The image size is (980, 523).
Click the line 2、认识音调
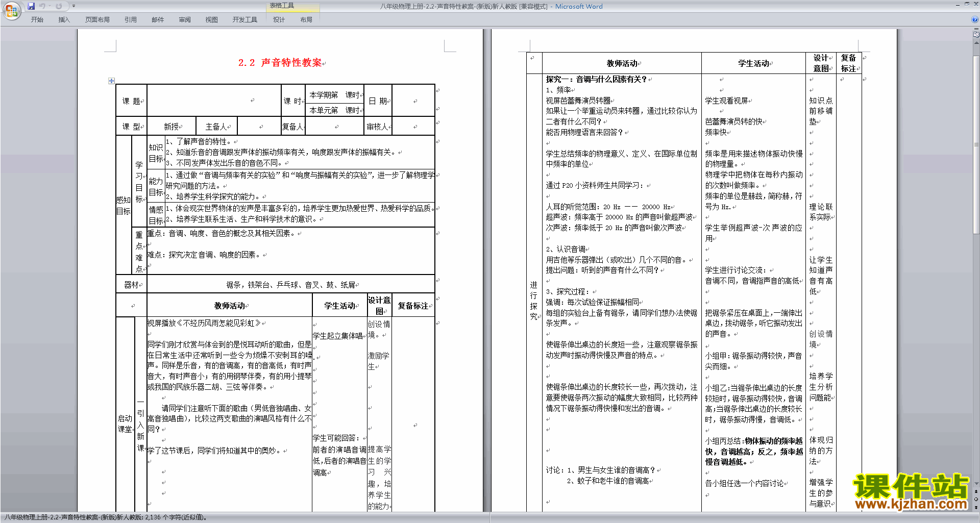[566, 249]
